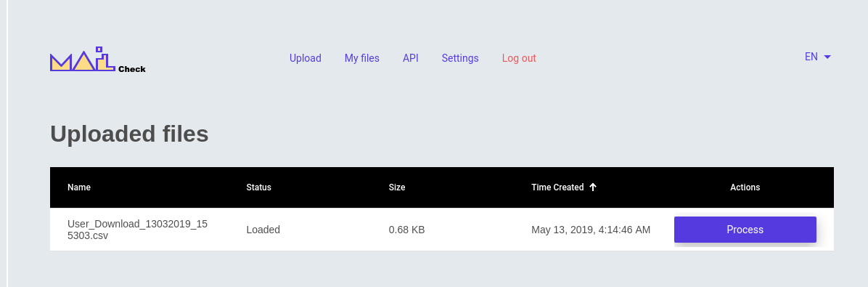Process the uploaded CSV file
Image resolution: width=868 pixels, height=287 pixels.
point(745,230)
